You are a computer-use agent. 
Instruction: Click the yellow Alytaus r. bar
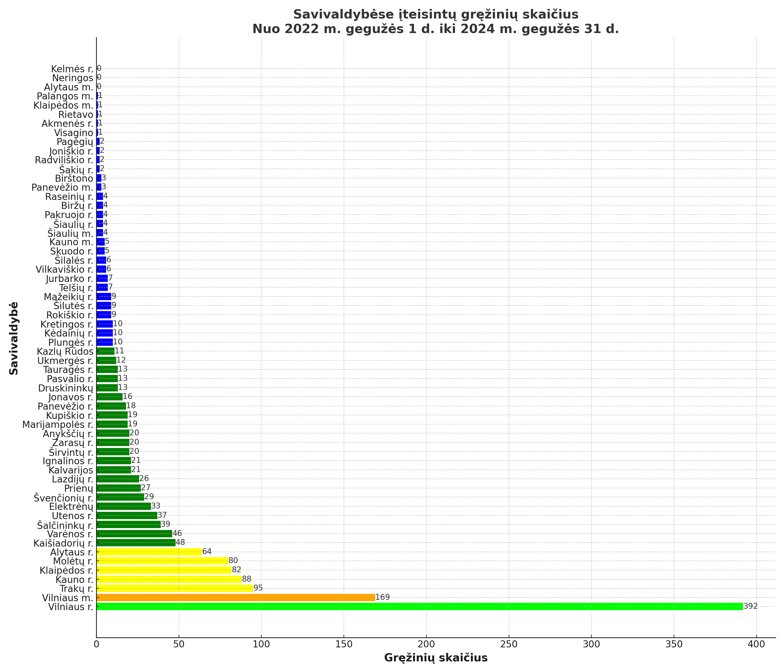point(149,552)
